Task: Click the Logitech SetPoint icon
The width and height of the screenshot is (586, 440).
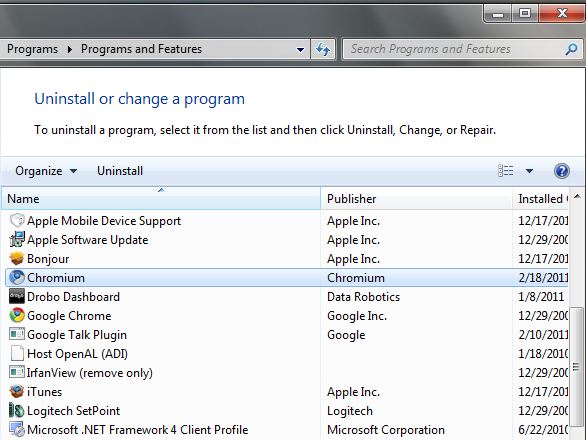Action: 17,410
